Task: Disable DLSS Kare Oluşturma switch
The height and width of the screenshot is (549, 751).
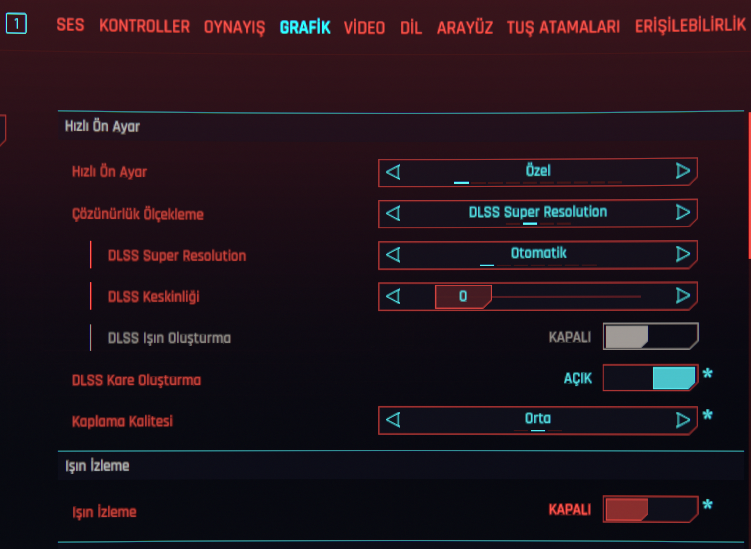Action: 650,377
